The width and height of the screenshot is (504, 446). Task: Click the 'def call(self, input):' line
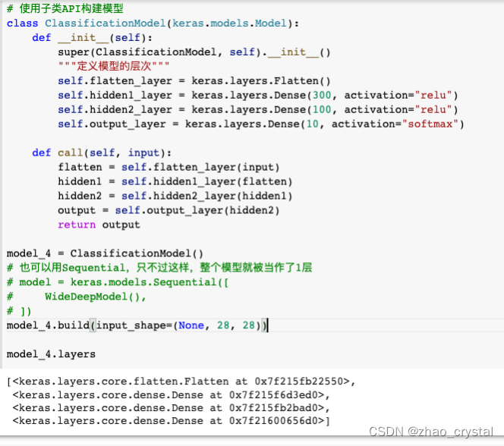[x=102, y=153]
